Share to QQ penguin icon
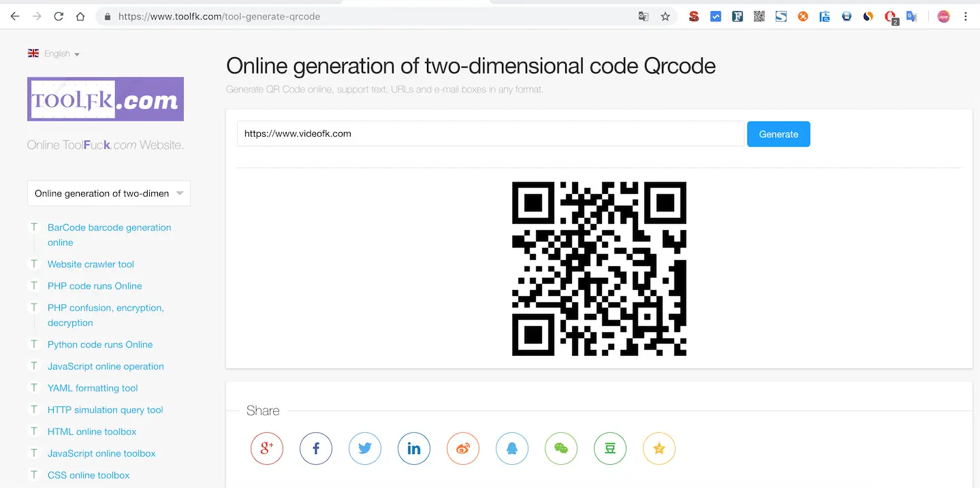This screenshot has width=980, height=488. tap(511, 448)
